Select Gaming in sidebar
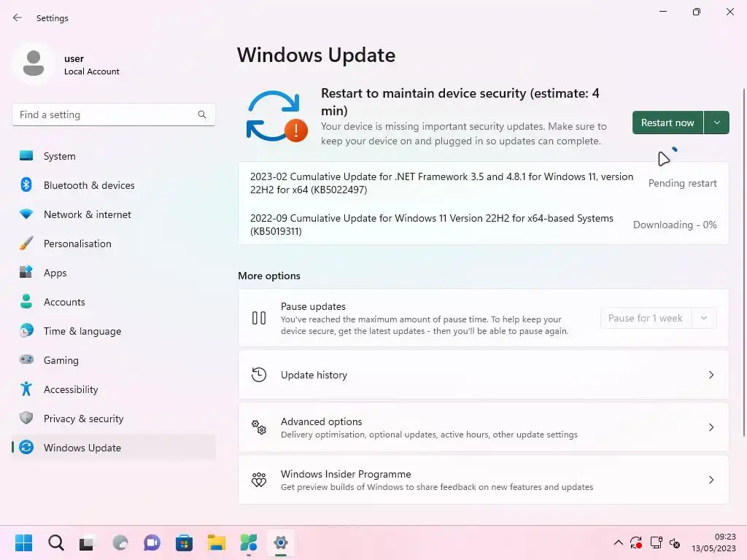747x560 pixels. (113, 360)
